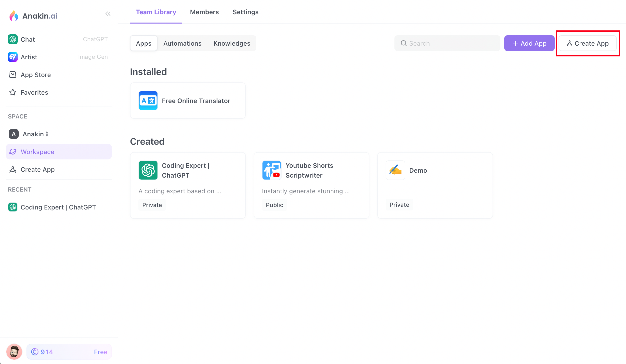Click the Youtube Shorts Scriptwriter title
Screen dimensions: 626x364
309,170
